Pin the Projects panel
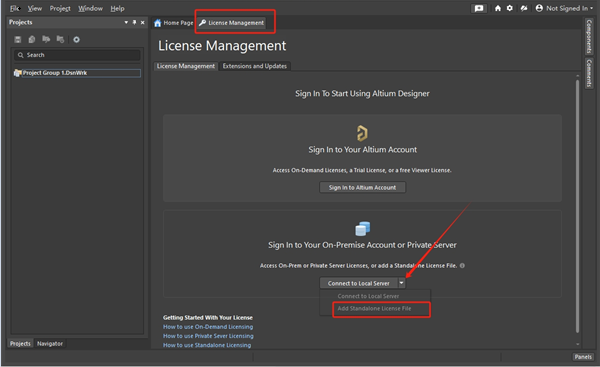Viewport: 600px width, 367px height. click(x=134, y=23)
